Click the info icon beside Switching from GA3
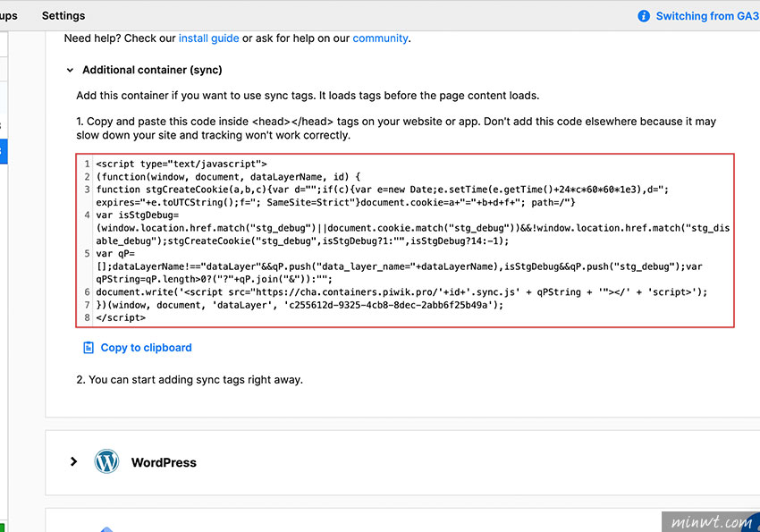 tap(644, 16)
